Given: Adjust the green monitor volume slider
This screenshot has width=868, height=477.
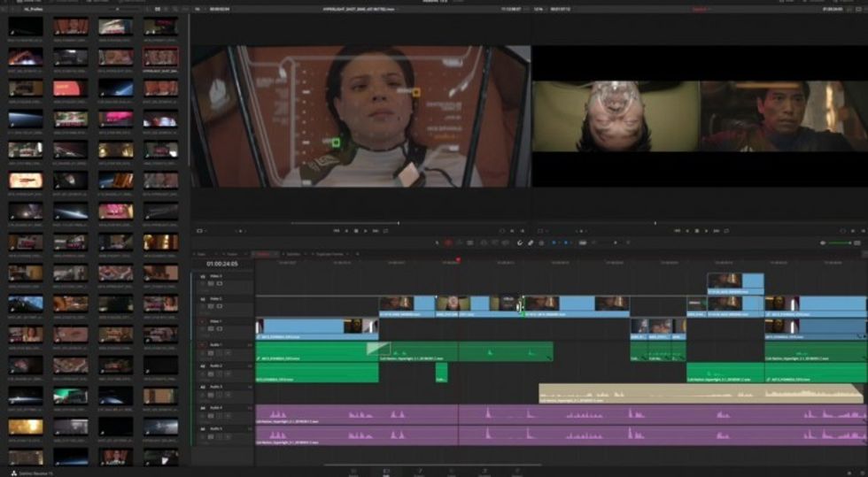Looking at the screenshot, I should pos(840,243).
